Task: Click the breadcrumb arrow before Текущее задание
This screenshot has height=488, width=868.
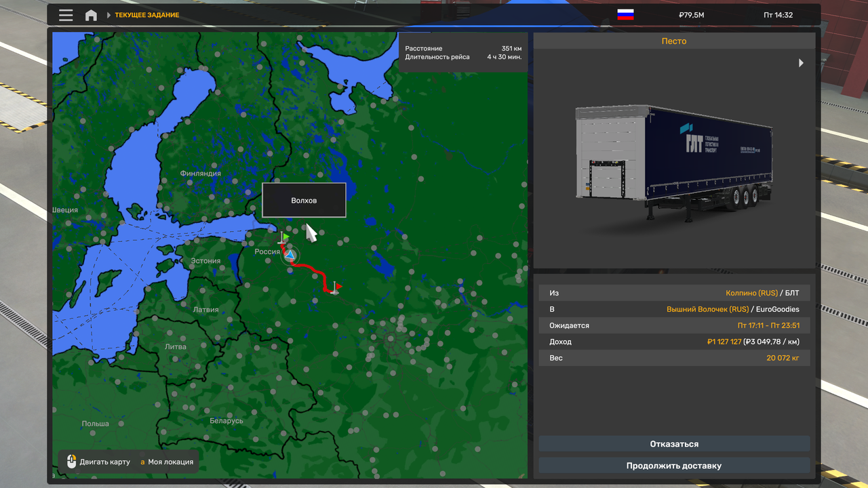Action: pyautogui.click(x=108, y=15)
